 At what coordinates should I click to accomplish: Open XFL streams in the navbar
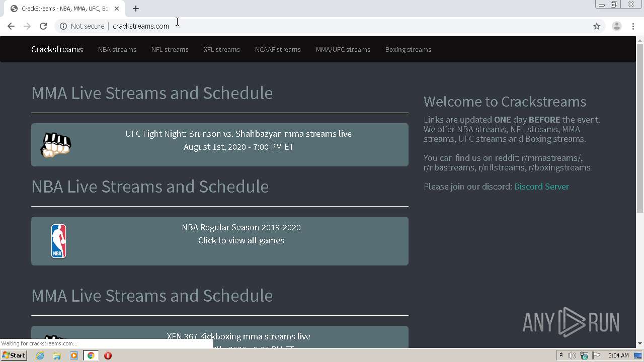point(222,49)
